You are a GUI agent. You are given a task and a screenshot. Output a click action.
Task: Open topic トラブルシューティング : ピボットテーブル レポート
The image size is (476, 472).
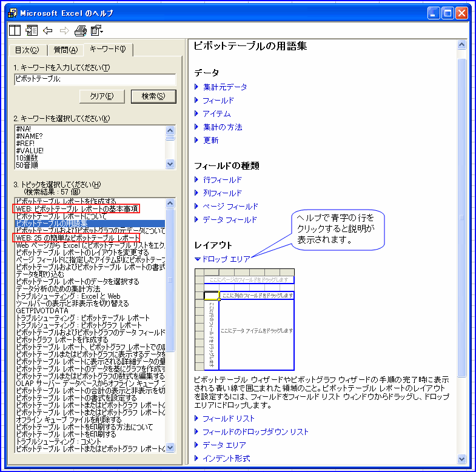pos(82,318)
